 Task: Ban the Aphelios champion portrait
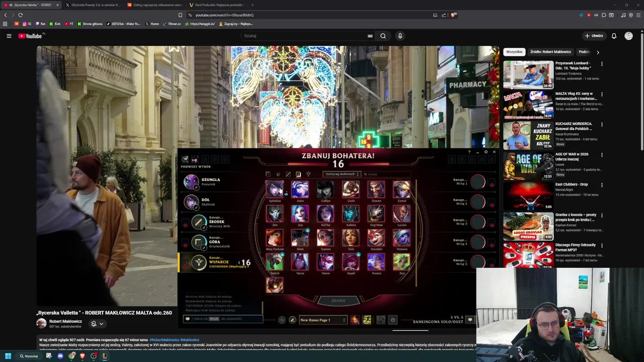pyautogui.click(x=275, y=189)
